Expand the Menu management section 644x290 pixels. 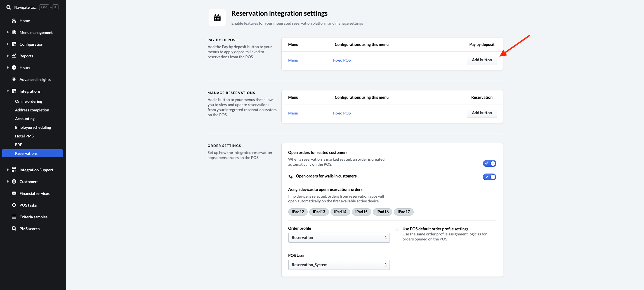[8, 32]
